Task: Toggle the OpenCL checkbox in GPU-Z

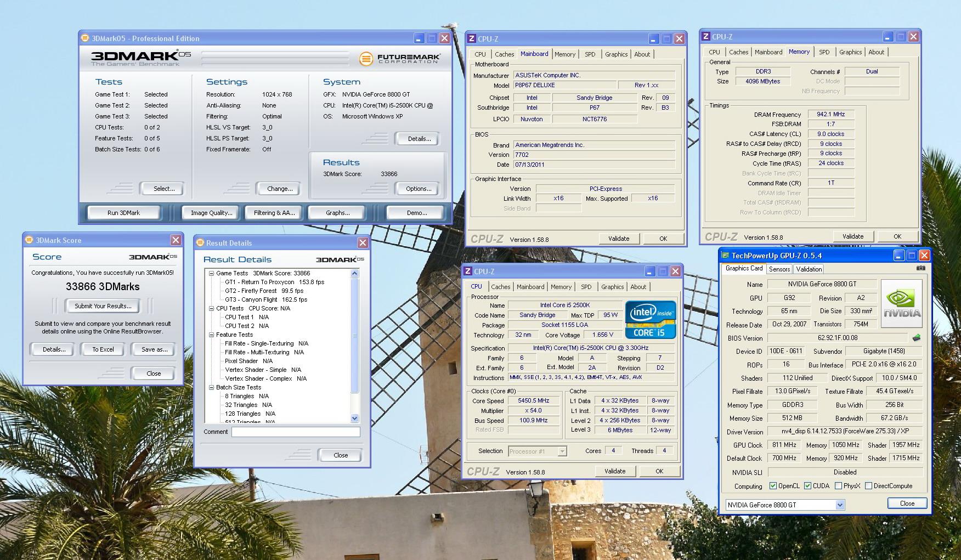Action: [773, 486]
